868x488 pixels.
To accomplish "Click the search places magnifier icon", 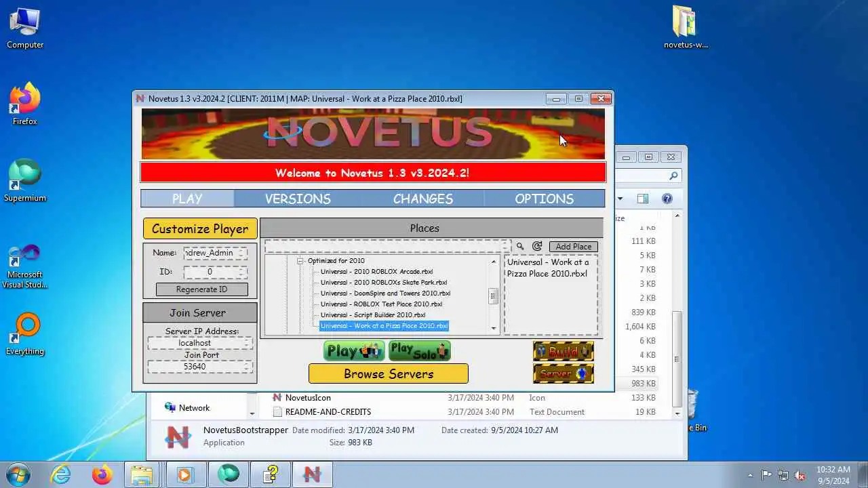I will coord(520,247).
